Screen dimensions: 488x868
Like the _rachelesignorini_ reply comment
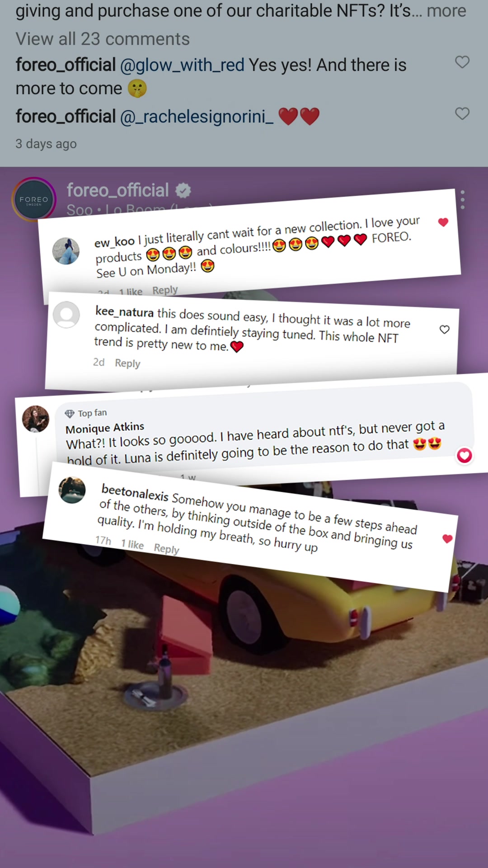462,113
